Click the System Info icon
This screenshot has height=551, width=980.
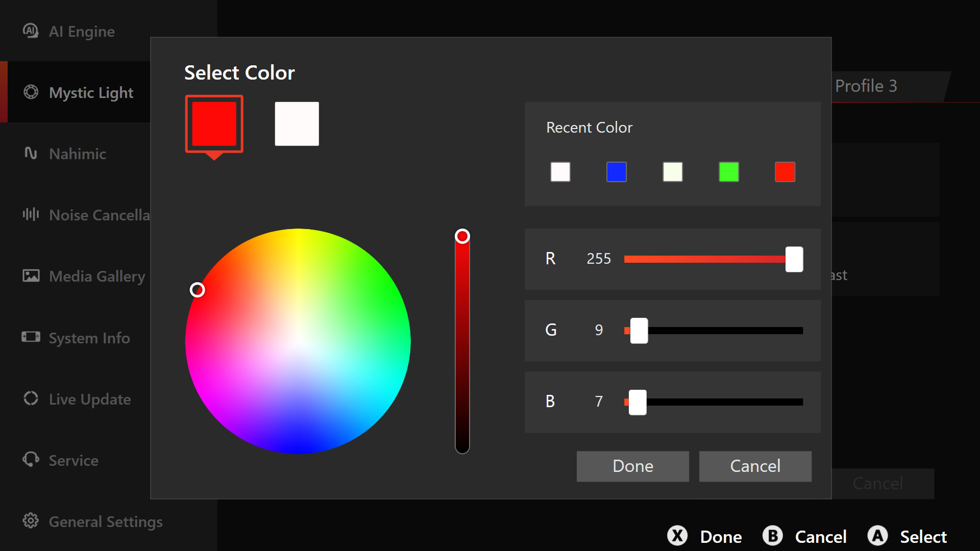pyautogui.click(x=31, y=337)
